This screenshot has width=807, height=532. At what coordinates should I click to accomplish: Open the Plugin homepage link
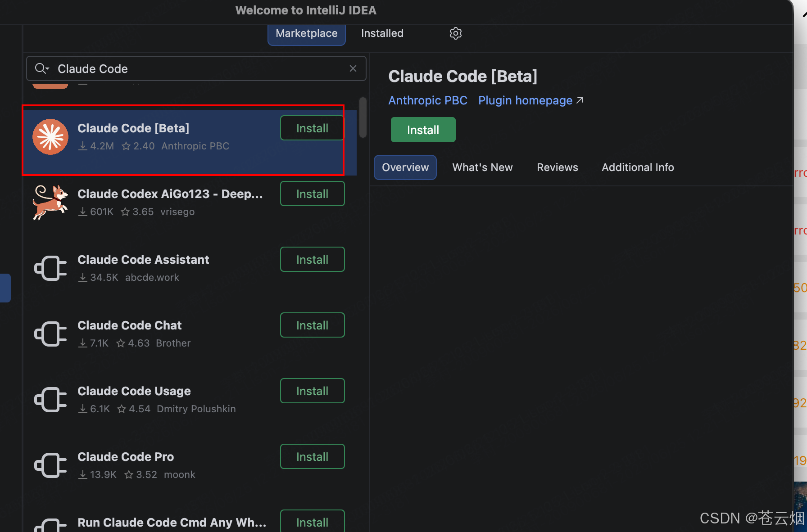click(x=530, y=100)
